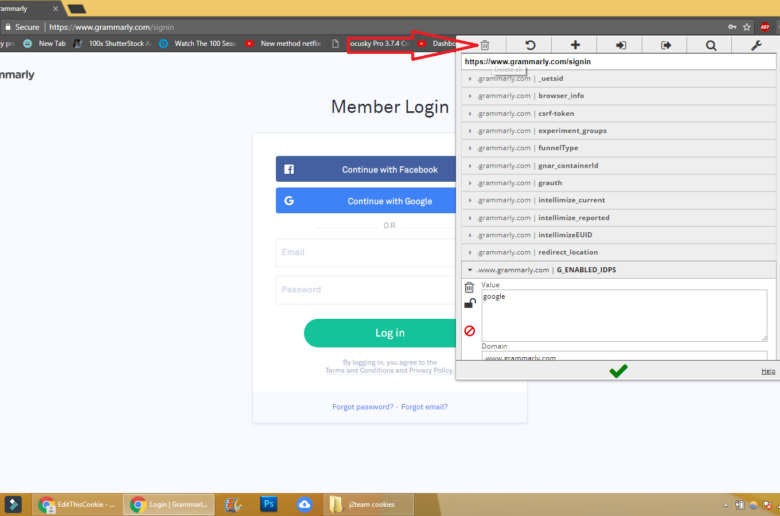Close the Grammarly browser tab
780x516 pixels.
point(55,8)
